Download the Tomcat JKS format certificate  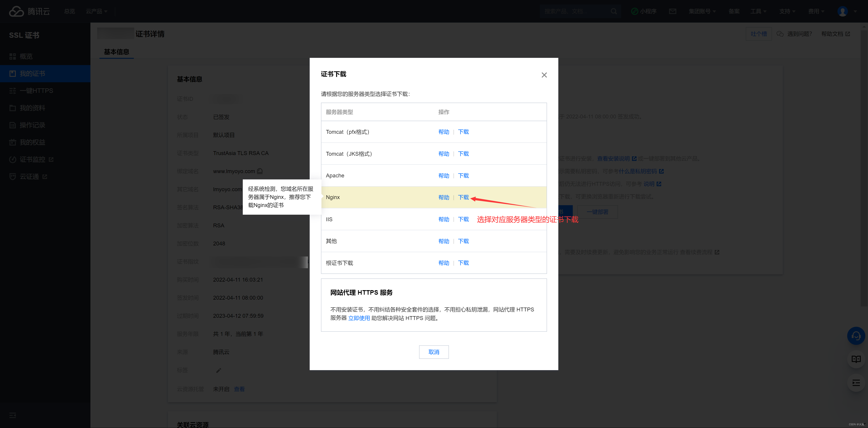463,154
